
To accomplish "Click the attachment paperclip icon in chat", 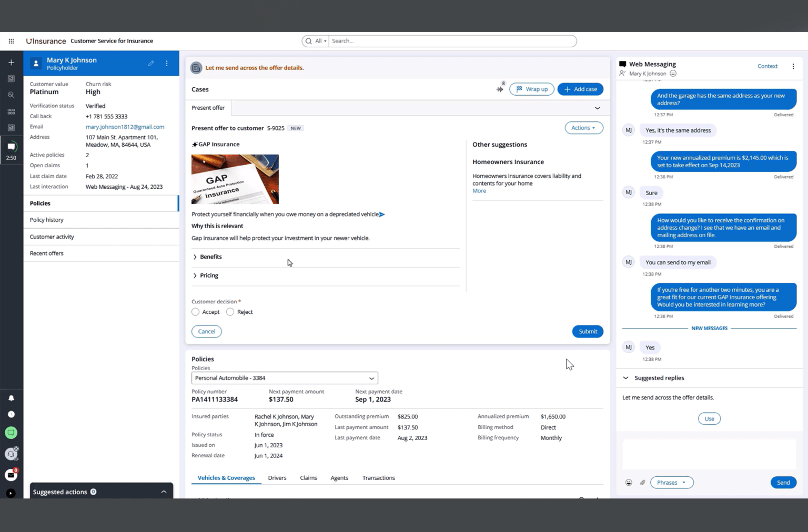I will pyautogui.click(x=642, y=483).
